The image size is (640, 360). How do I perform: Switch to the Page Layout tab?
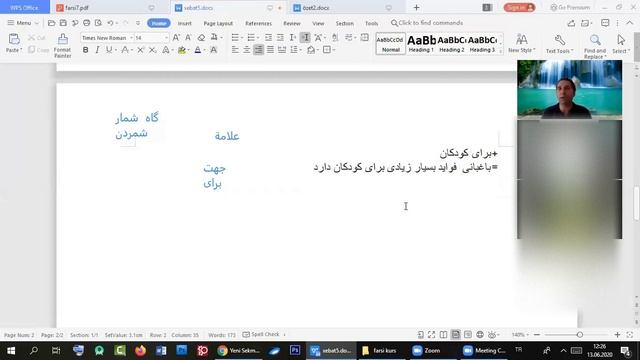[x=218, y=24]
